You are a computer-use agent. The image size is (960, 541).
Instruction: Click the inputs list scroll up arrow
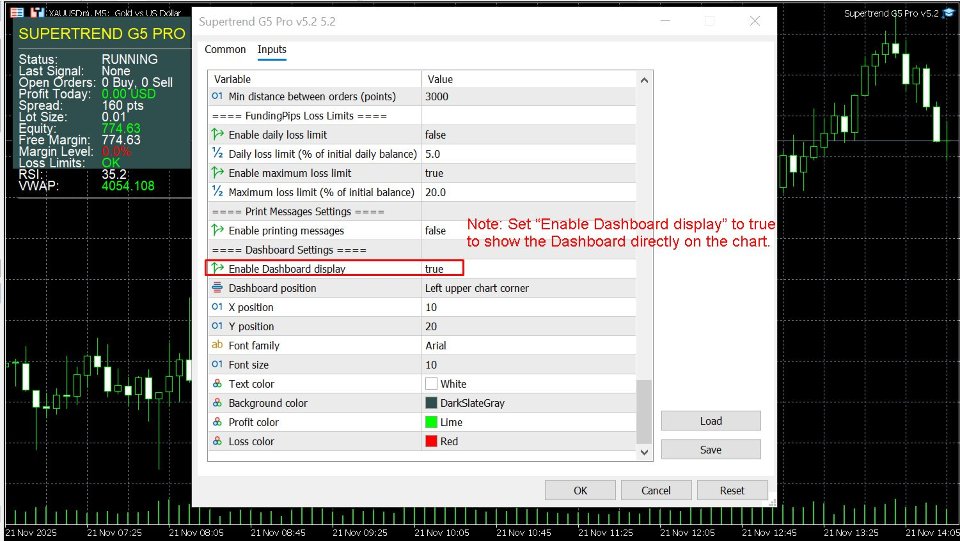(x=644, y=80)
